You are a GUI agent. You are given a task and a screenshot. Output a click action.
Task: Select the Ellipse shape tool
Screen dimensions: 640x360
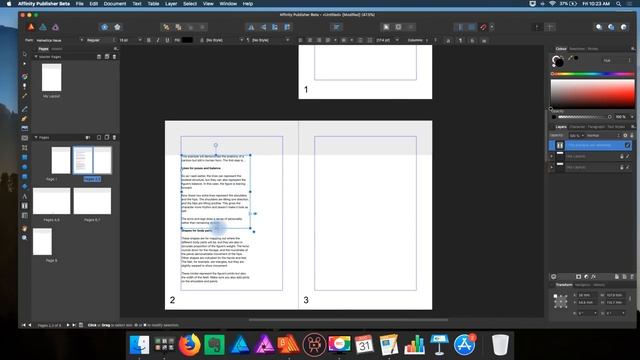(x=24, y=167)
